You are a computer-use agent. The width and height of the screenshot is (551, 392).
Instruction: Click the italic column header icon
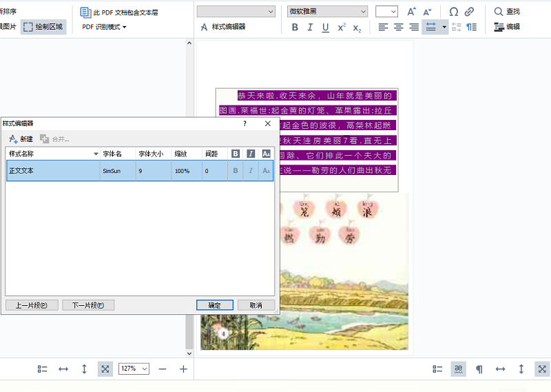click(251, 154)
